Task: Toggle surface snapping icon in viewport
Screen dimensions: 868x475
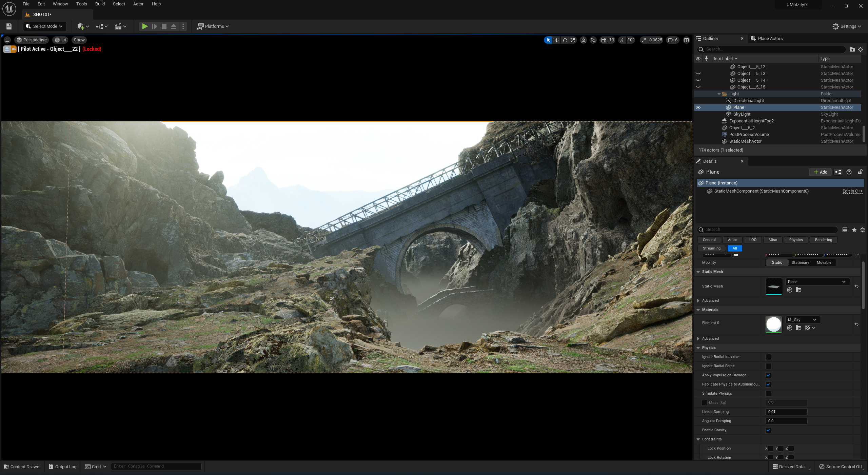Action: 593,40
